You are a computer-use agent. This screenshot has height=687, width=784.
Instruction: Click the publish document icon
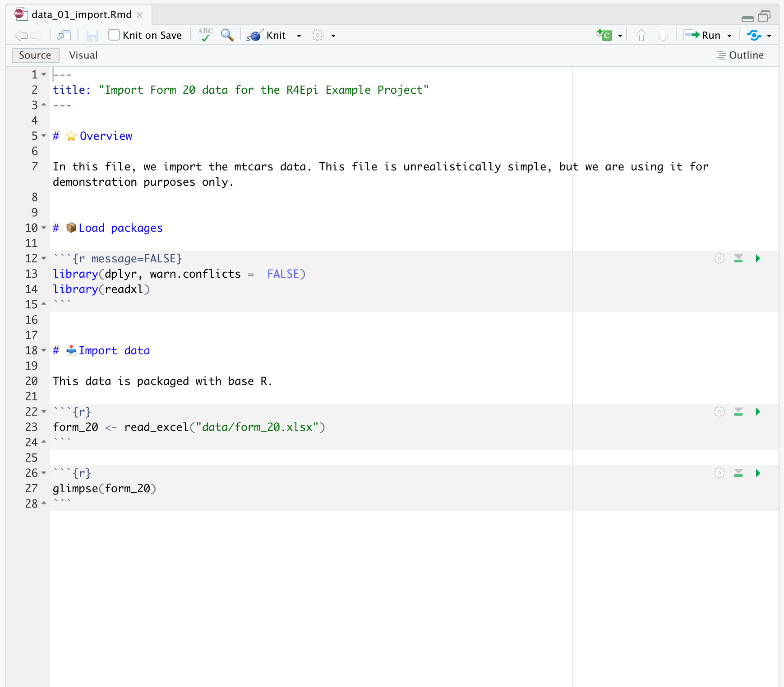coord(754,35)
